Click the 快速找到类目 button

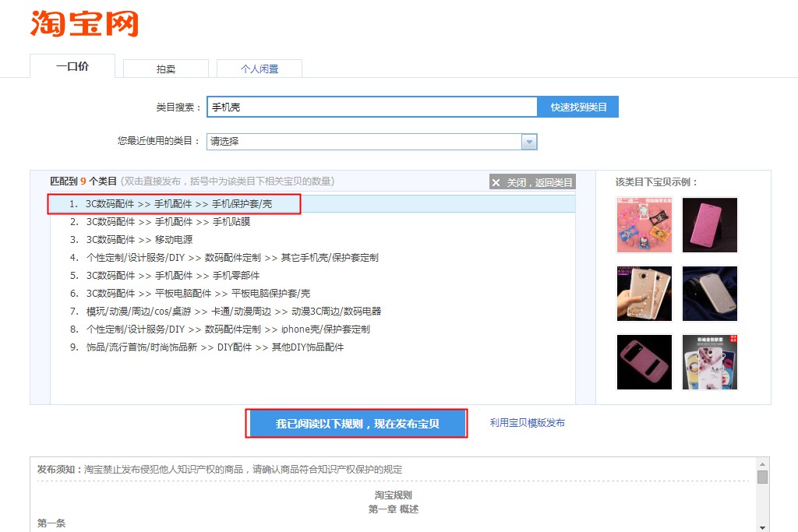pyautogui.click(x=578, y=107)
